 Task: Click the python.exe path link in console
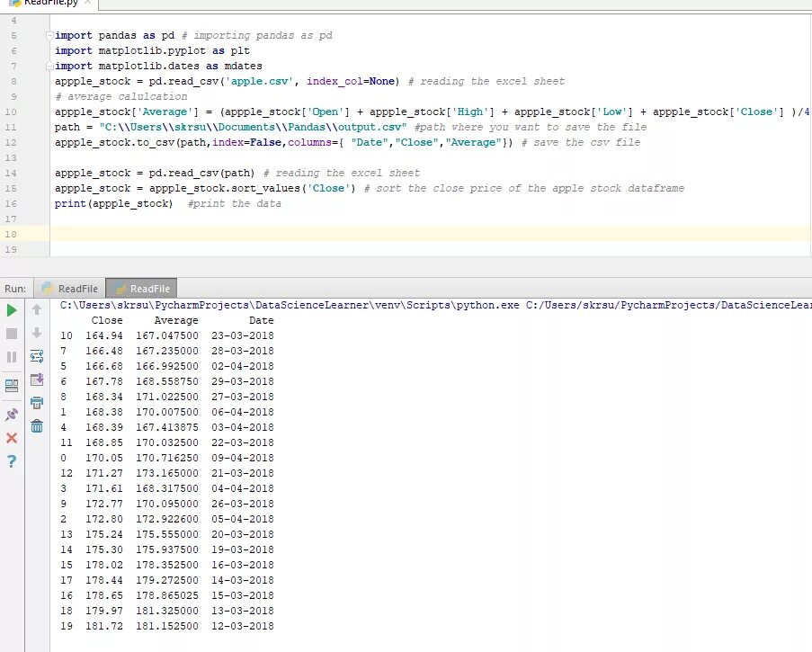[290, 306]
